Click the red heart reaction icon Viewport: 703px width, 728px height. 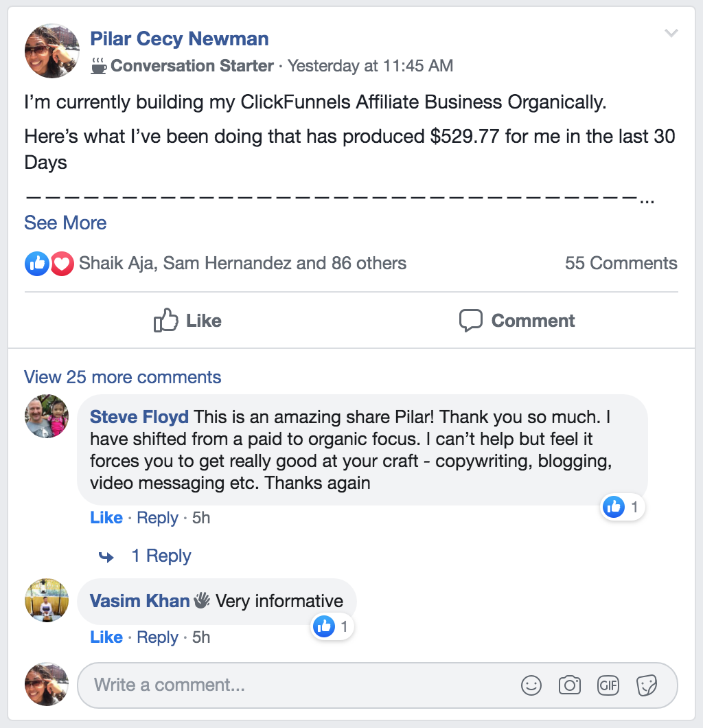(62, 264)
